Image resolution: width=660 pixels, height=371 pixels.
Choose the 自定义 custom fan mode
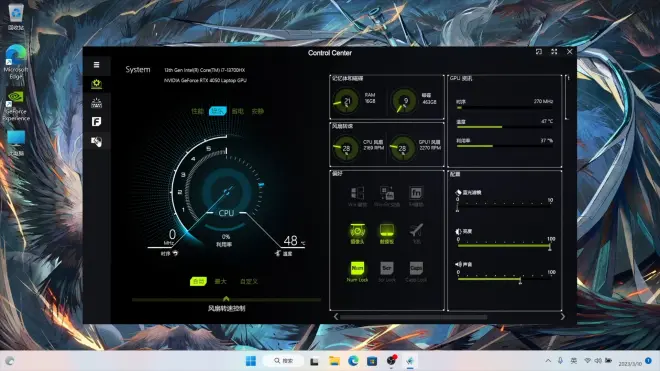249,281
